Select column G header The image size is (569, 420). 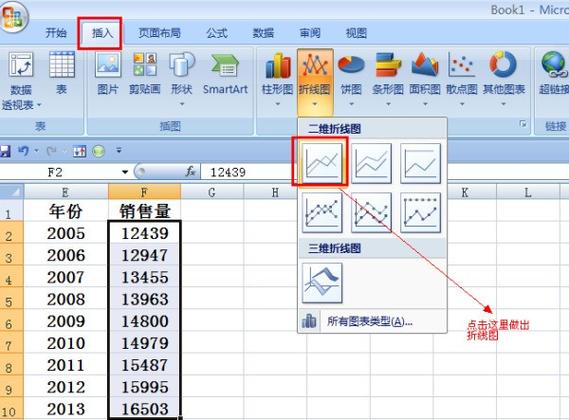(212, 192)
